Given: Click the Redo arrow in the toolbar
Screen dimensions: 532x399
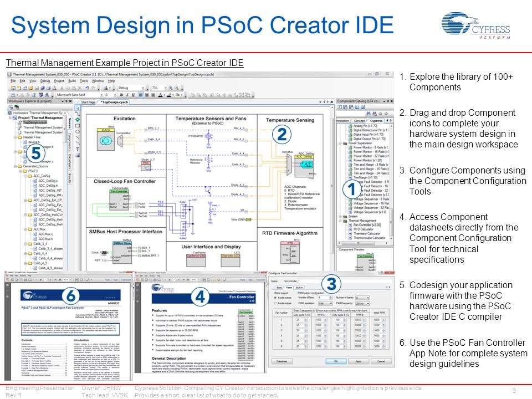Looking at the screenshot, I should (x=93, y=88).
